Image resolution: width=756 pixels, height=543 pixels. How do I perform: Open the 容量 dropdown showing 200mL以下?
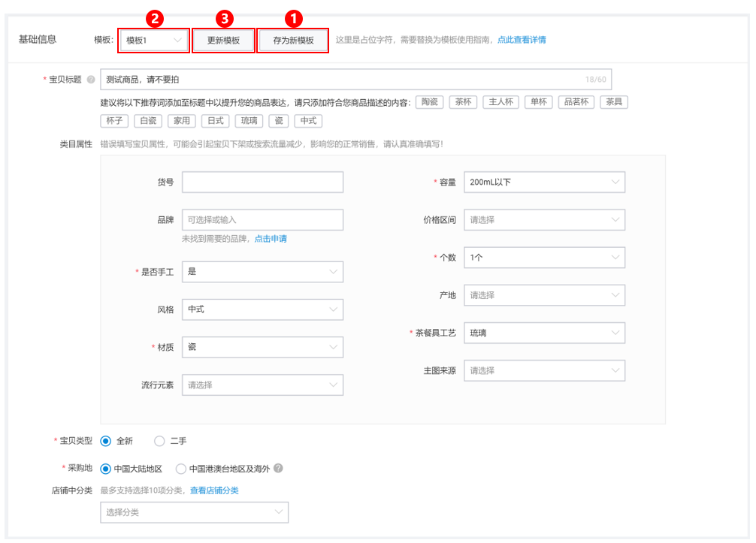(x=544, y=182)
